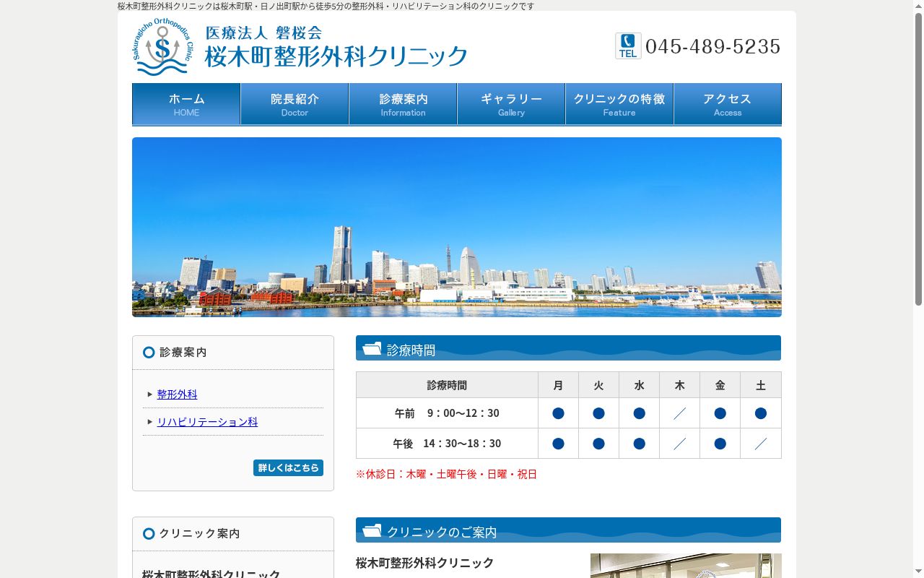Click the Yokohama skyline banner image
Viewport: 924px width, 578px height.
[x=457, y=227]
